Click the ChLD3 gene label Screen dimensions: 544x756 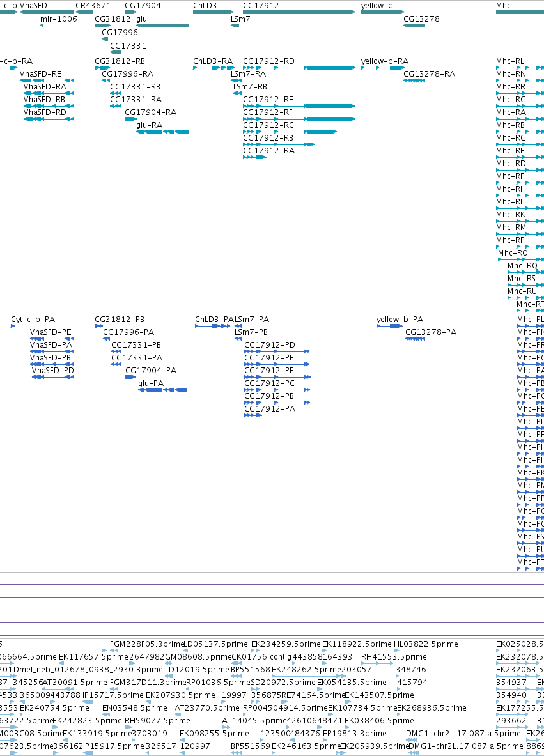point(205,6)
